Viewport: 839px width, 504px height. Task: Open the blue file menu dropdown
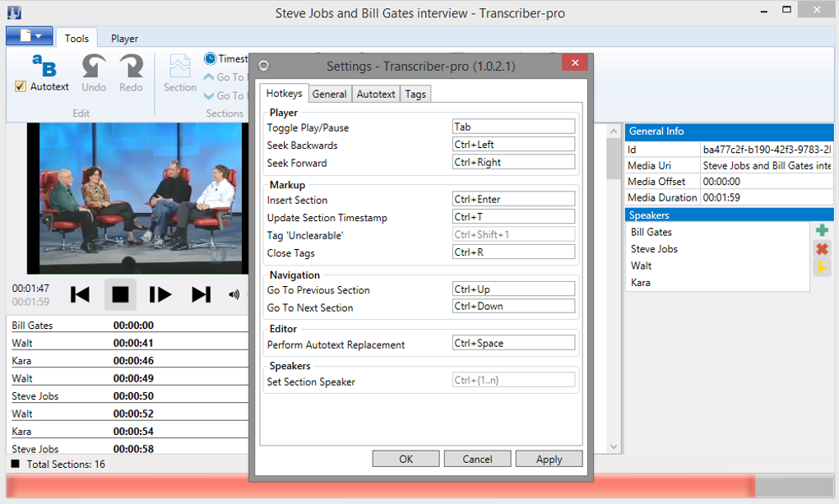(x=30, y=36)
